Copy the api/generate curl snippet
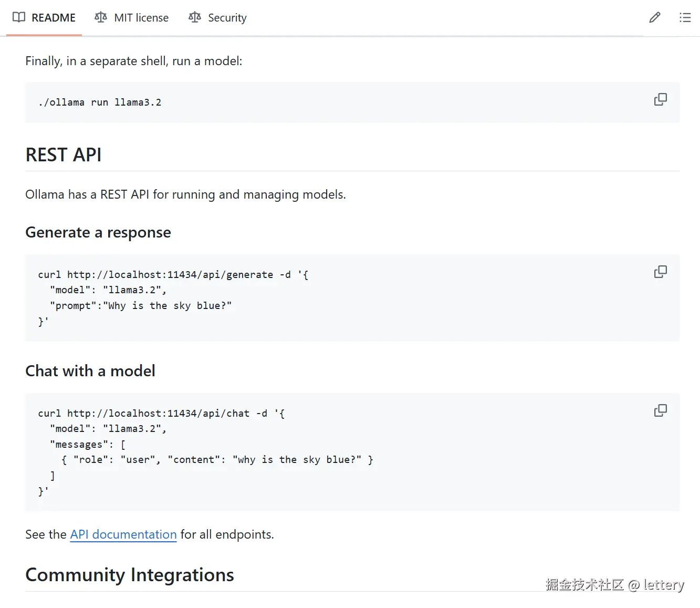 (660, 272)
